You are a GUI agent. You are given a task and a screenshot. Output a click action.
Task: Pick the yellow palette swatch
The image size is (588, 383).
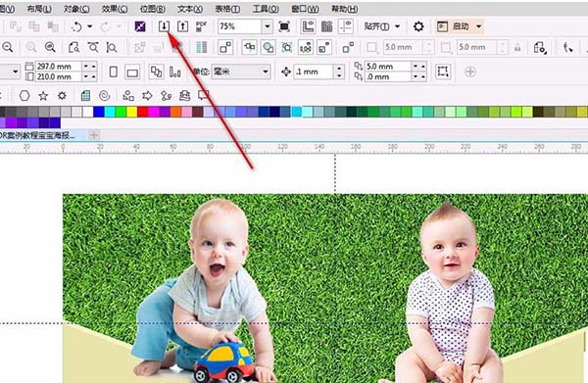[132, 112]
